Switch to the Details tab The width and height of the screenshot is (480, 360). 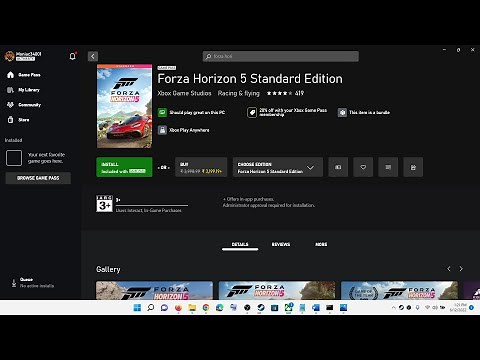pos(240,244)
